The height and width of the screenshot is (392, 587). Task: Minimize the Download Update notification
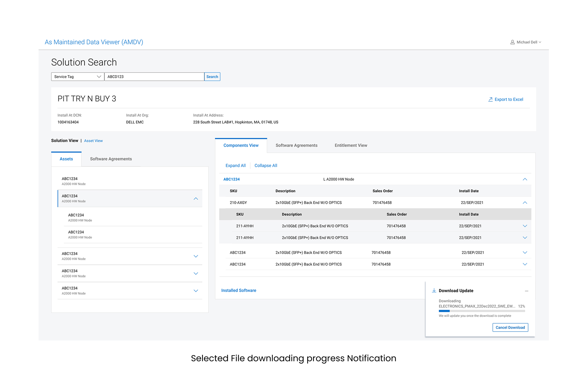527,291
